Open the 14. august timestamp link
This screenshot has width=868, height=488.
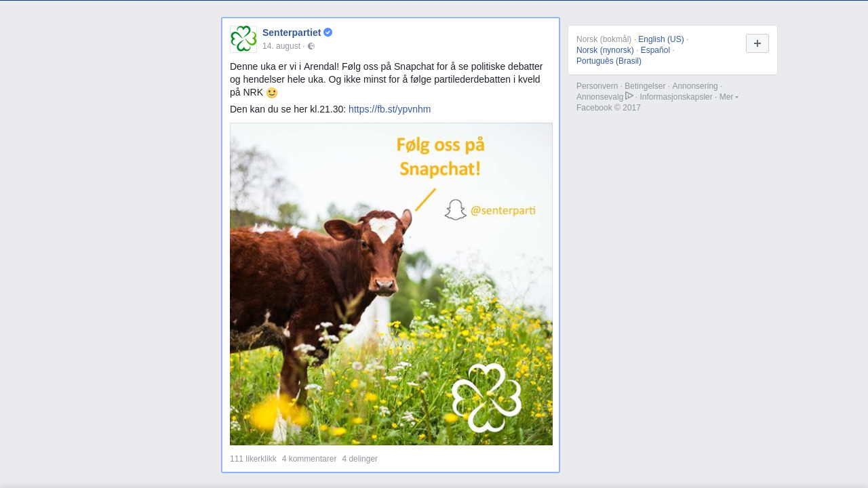(281, 46)
